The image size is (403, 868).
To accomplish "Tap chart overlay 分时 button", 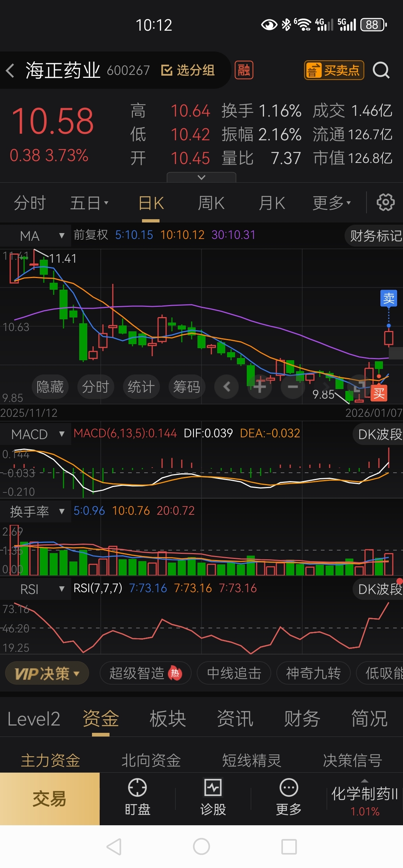I will tap(96, 387).
